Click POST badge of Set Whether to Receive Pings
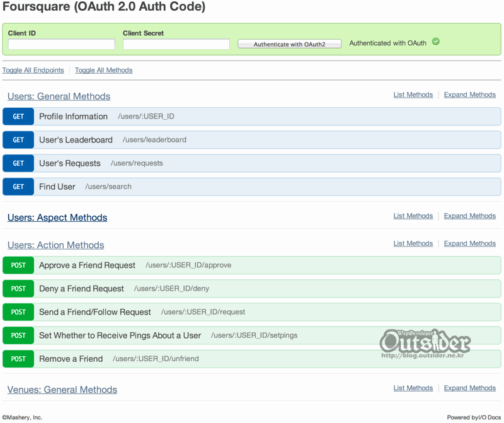504x423 pixels. [18, 335]
